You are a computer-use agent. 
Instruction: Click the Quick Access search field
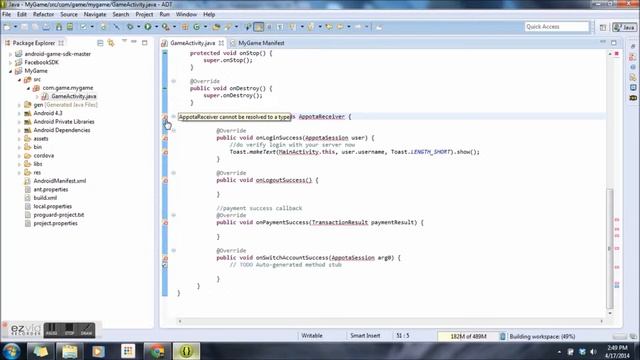[557, 27]
